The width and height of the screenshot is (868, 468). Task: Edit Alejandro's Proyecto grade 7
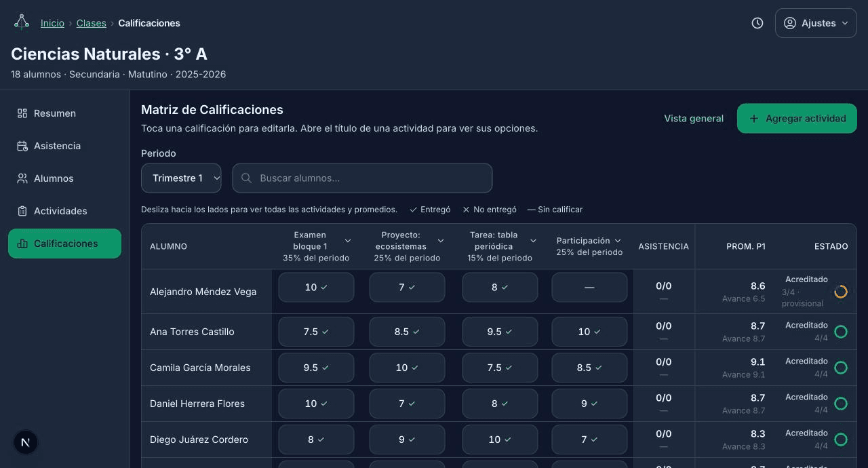pyautogui.click(x=407, y=287)
